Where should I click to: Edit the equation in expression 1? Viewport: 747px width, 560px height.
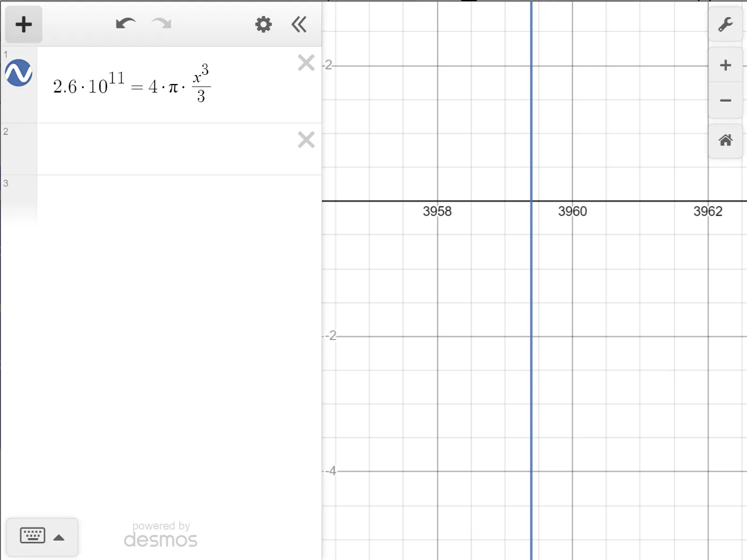pos(132,84)
